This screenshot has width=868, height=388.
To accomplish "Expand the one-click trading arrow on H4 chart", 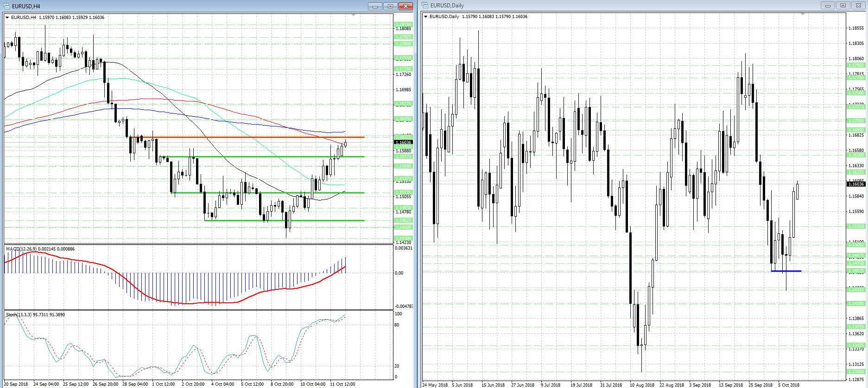I will (x=7, y=18).
